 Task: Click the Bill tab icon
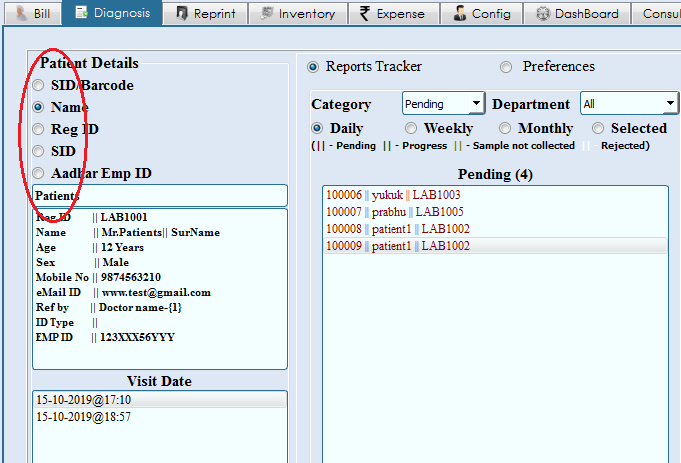(22, 13)
